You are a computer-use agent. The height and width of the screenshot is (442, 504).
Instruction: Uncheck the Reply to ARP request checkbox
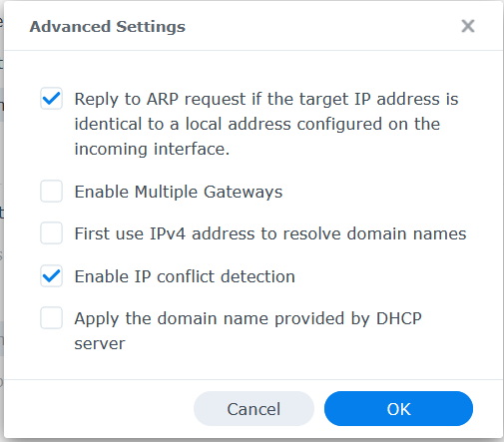51,99
